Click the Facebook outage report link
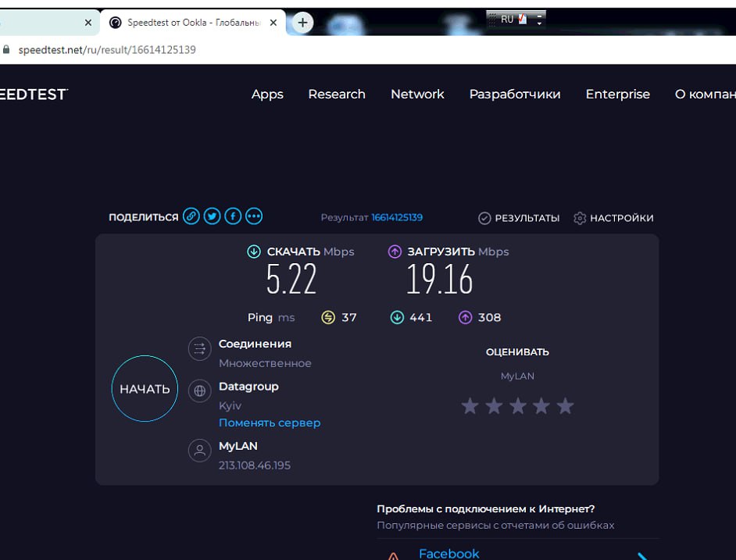736x560 pixels. tap(449, 554)
